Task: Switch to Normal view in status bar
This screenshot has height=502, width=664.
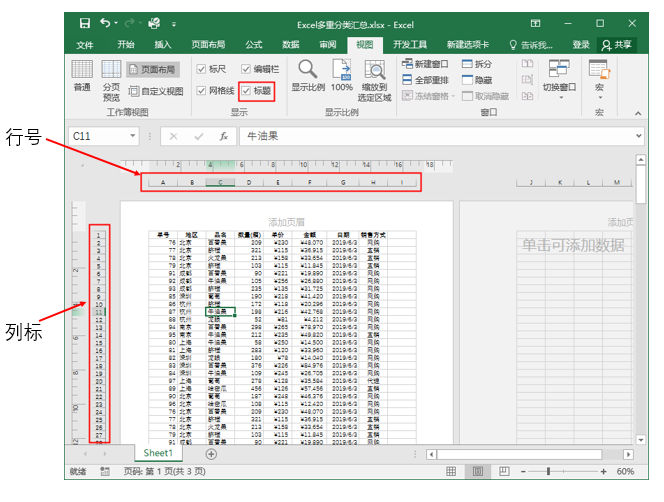Action: 451,471
